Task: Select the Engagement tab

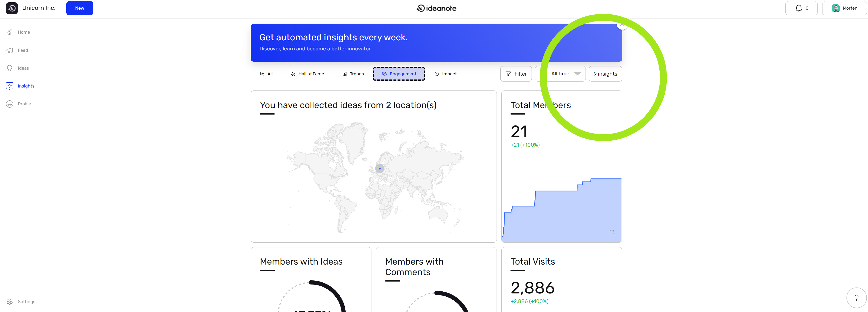Action: tap(399, 74)
